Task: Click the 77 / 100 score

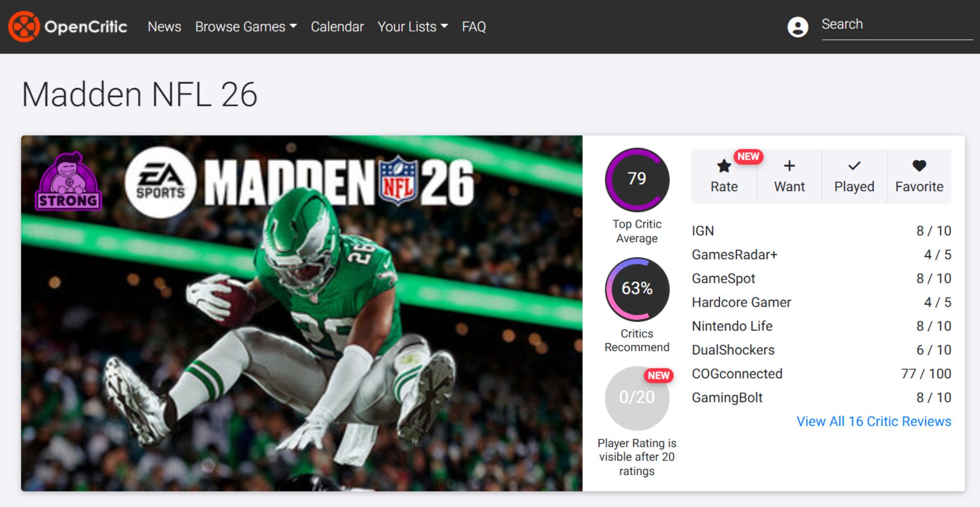Action: tap(926, 374)
